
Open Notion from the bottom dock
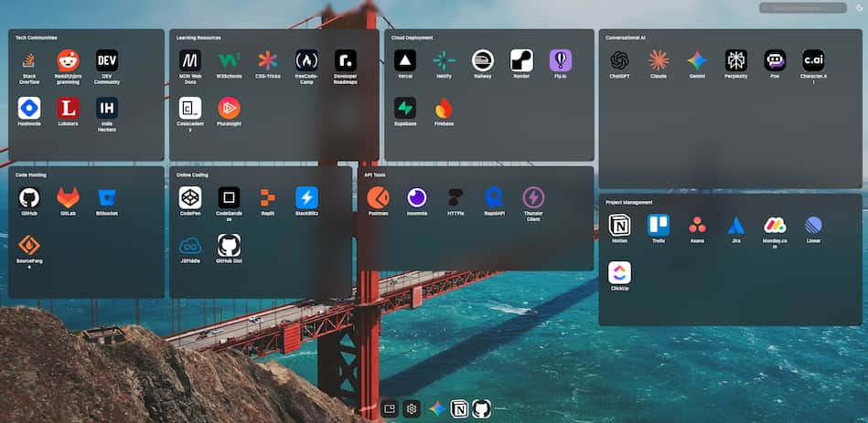point(459,409)
